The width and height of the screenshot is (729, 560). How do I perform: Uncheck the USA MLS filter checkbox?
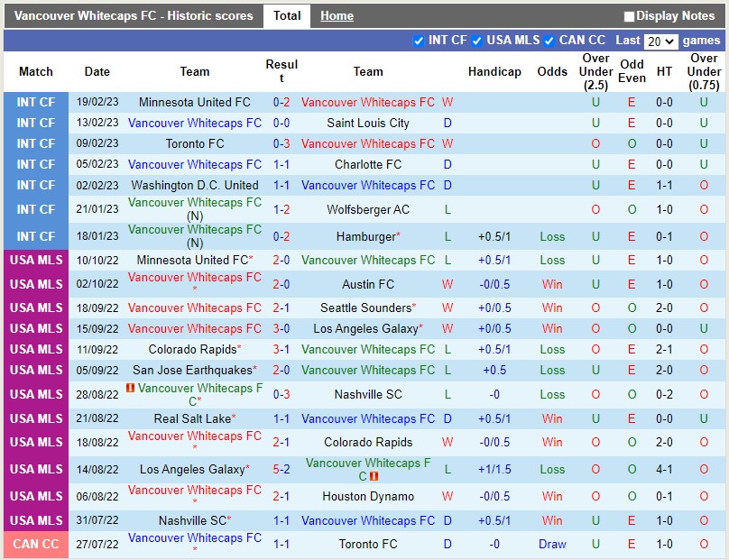[x=476, y=41]
